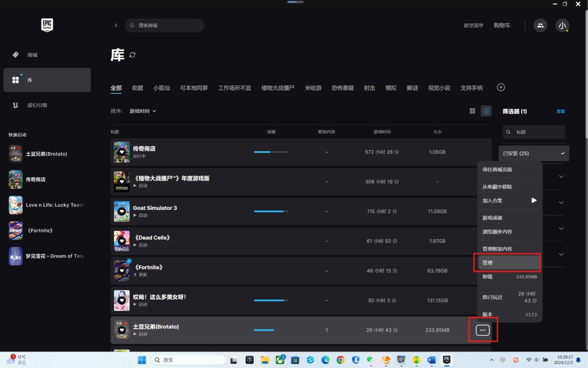Open the Library grid icon in sidebar
This screenshot has height=368, width=588.
pyautogui.click(x=16, y=80)
